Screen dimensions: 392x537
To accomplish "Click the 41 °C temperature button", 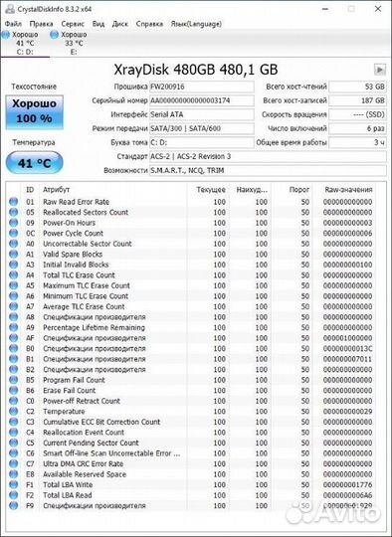I will [x=34, y=163].
